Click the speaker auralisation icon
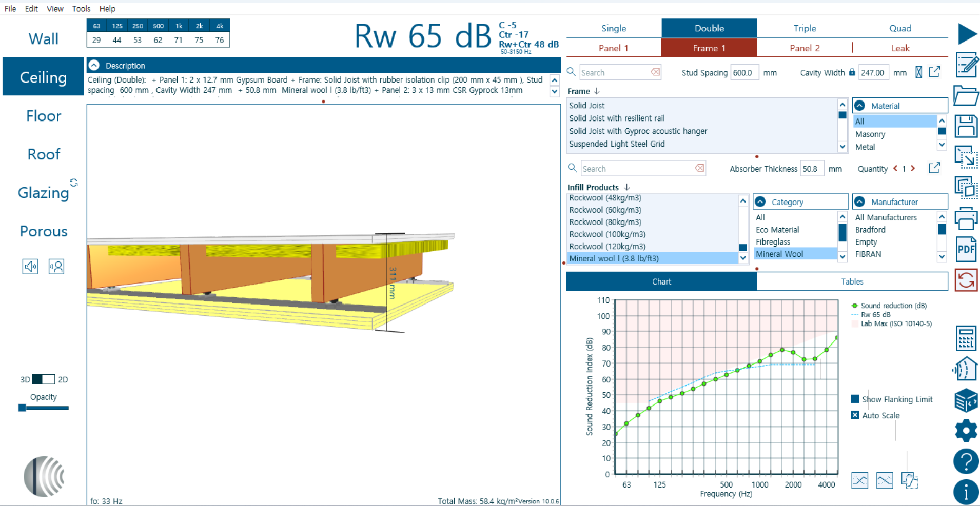The width and height of the screenshot is (980, 506). (x=30, y=267)
